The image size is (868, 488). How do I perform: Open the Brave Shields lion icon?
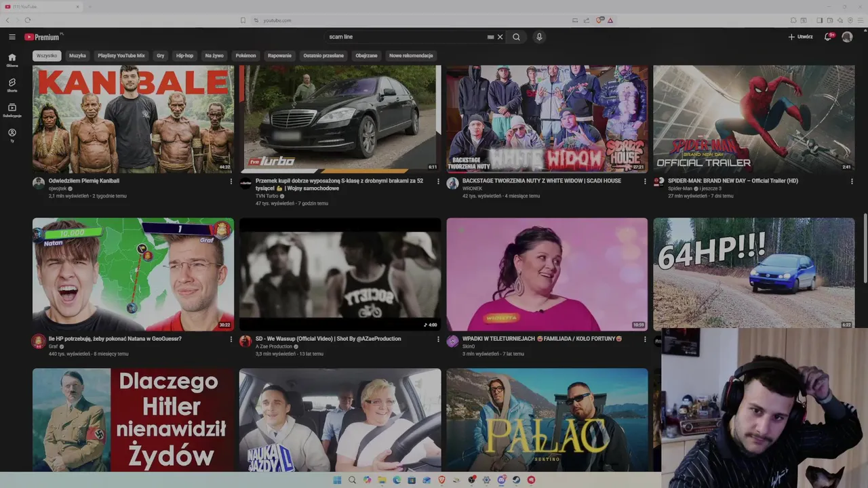click(599, 20)
